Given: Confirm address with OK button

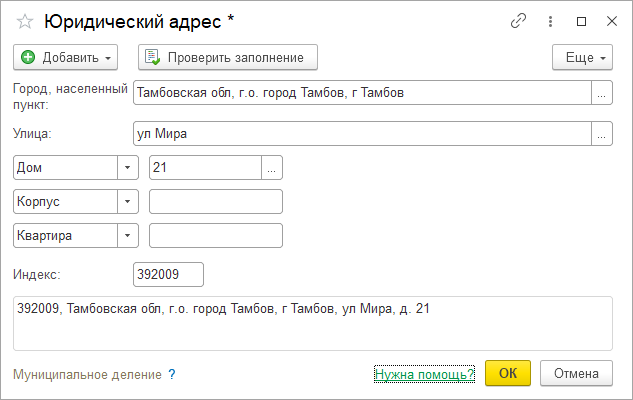Looking at the screenshot, I should tap(508, 373).
